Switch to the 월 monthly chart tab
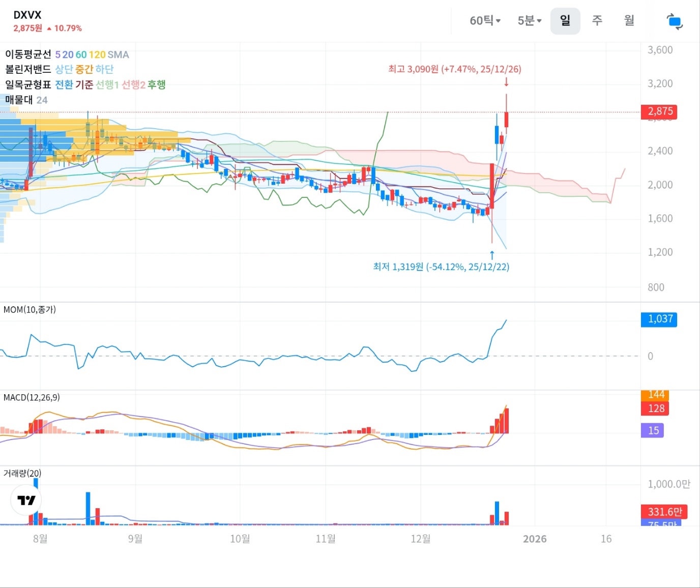Screen dimensions: 700x588 (x=629, y=21)
